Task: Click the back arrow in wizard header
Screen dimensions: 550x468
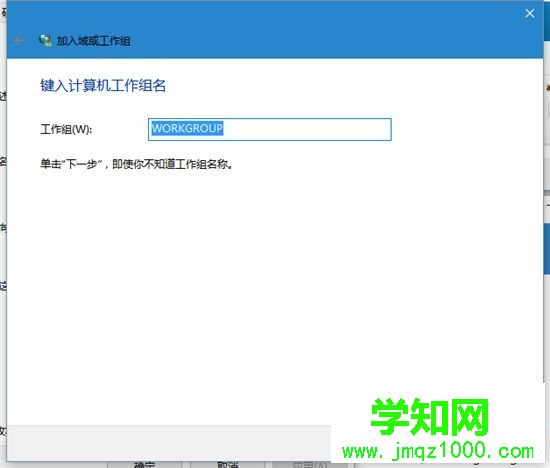Action: pos(19,41)
